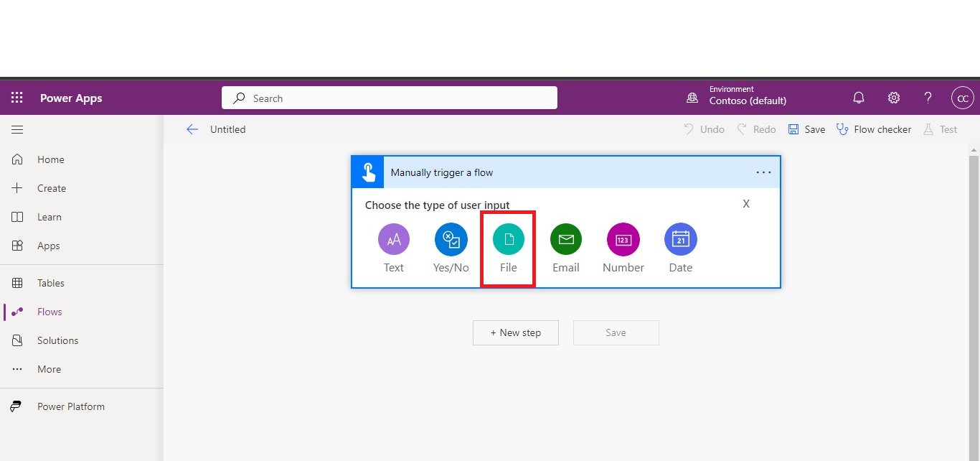
Task: Open the settings gear
Action: point(893,98)
